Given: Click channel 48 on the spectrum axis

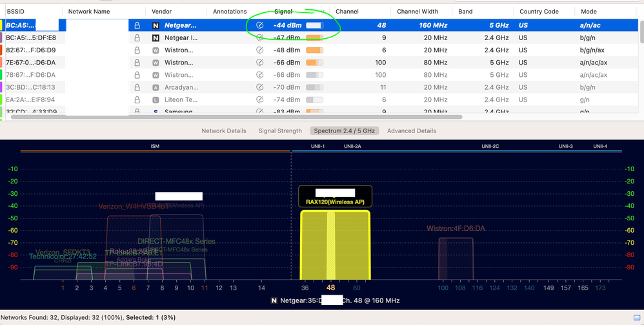Looking at the screenshot, I should tap(330, 288).
